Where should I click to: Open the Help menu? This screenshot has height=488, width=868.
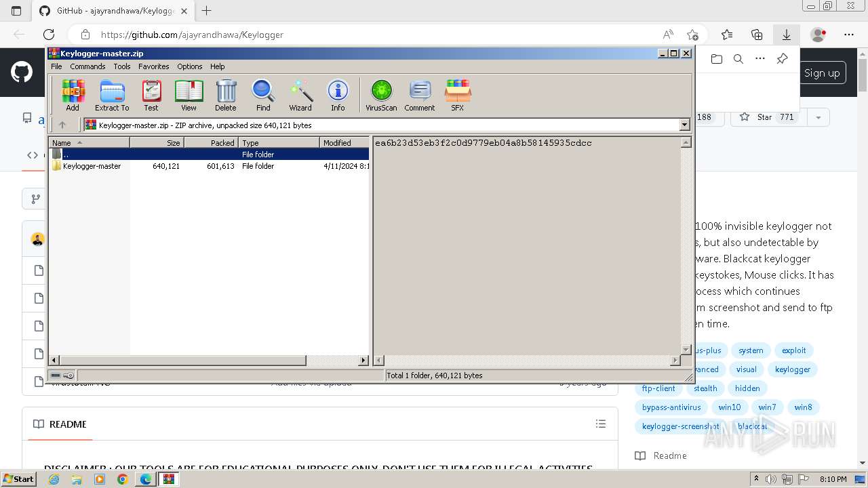click(217, 66)
